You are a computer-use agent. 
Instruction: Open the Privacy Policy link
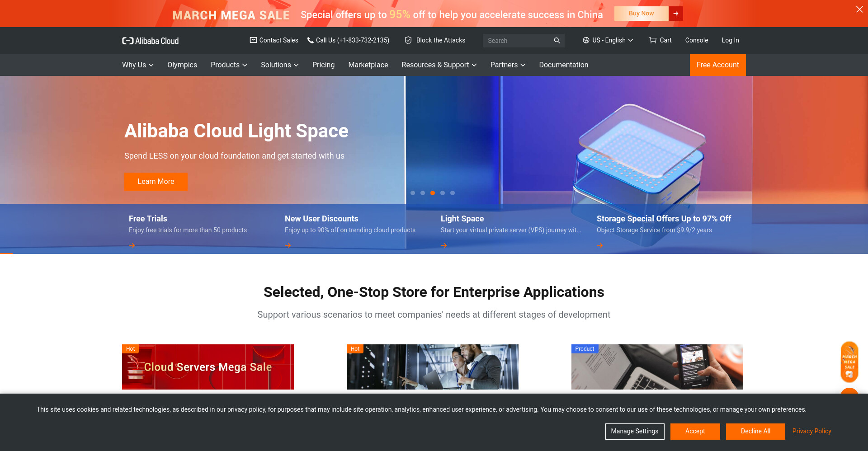(x=811, y=431)
